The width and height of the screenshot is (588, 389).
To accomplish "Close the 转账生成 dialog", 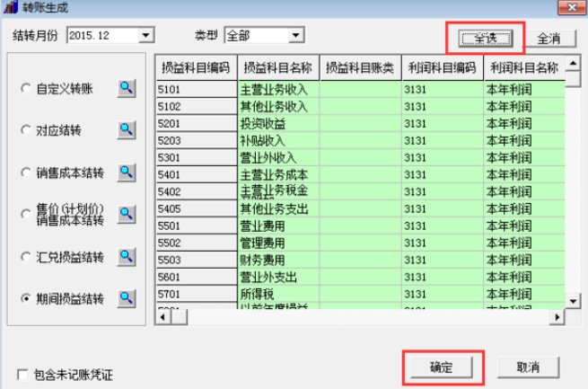I will click(572, 7).
